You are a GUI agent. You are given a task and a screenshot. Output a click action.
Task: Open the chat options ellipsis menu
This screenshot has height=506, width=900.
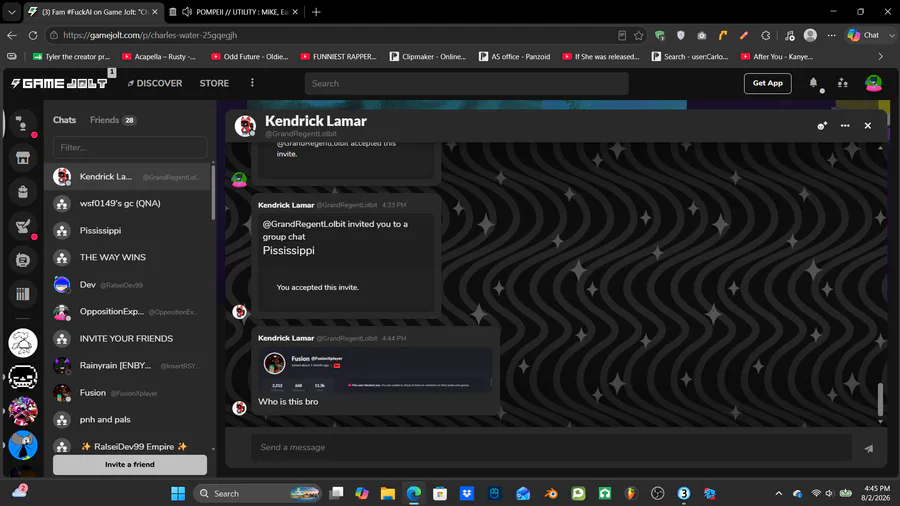845,126
